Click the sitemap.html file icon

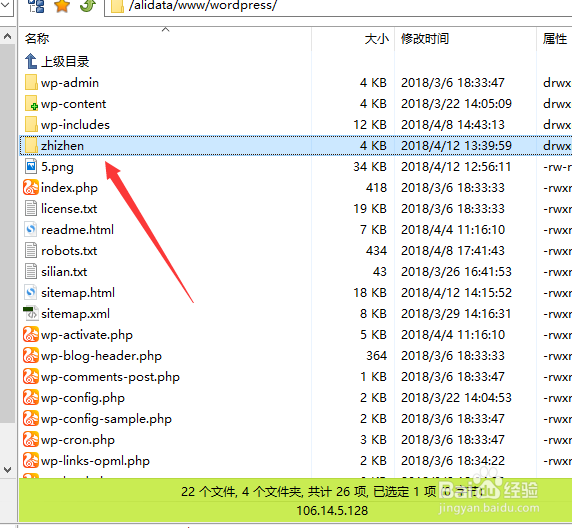[31, 293]
